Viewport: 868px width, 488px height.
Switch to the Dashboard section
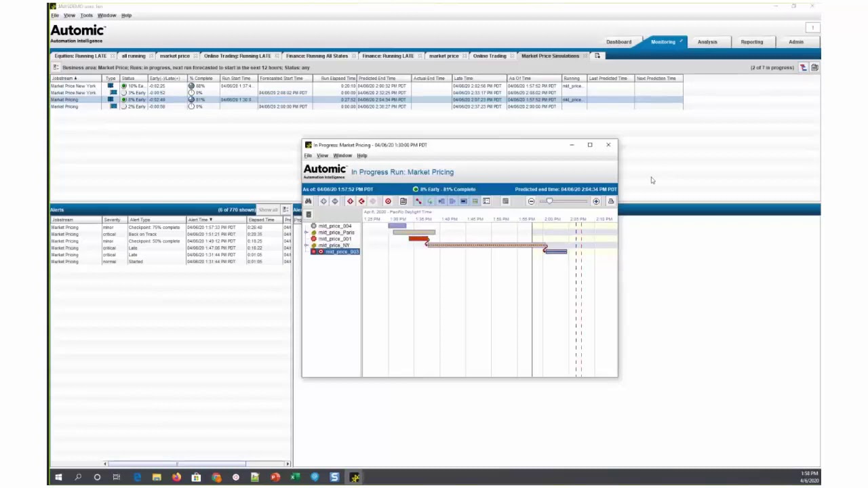coord(618,42)
